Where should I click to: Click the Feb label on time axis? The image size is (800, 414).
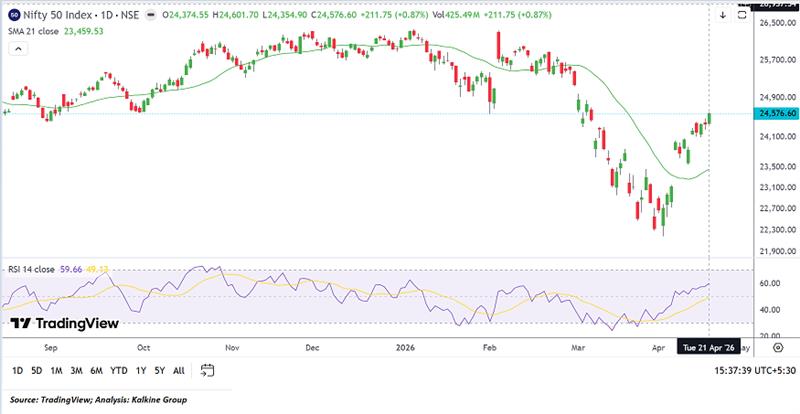489,348
